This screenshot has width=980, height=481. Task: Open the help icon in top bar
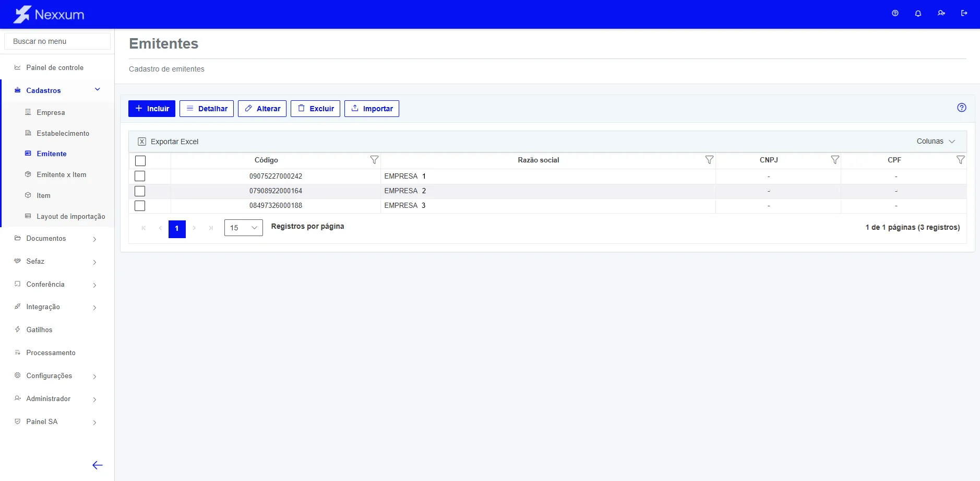[x=895, y=13]
